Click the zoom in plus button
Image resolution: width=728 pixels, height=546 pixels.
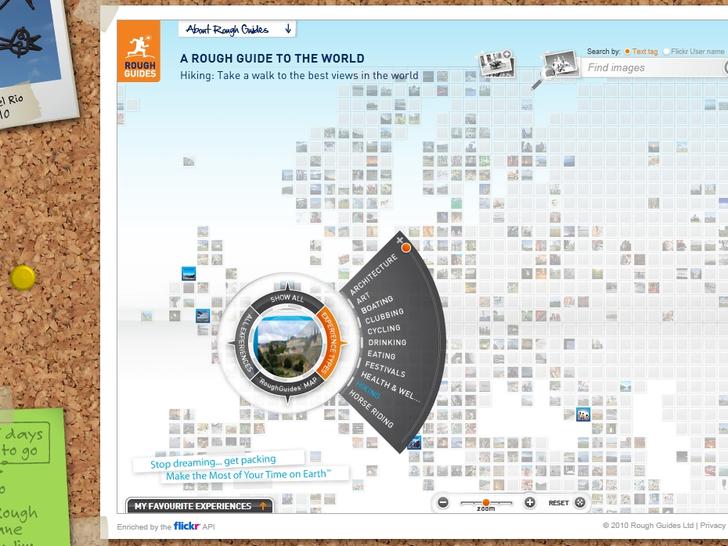coord(530,502)
